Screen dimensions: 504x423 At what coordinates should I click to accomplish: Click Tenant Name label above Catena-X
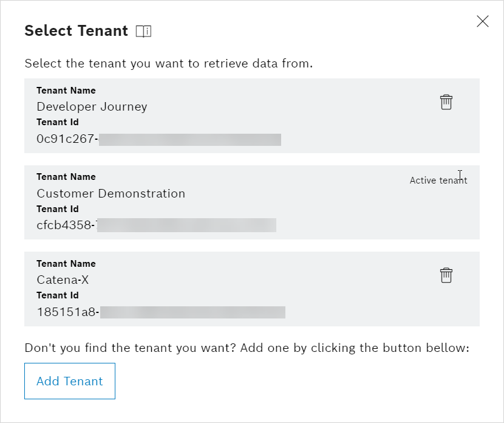coord(66,264)
